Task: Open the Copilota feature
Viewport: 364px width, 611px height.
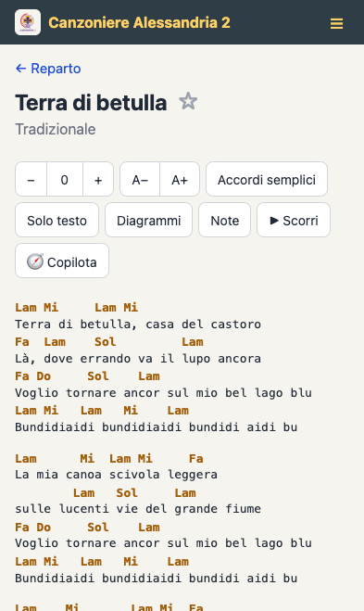Action: [x=62, y=261]
